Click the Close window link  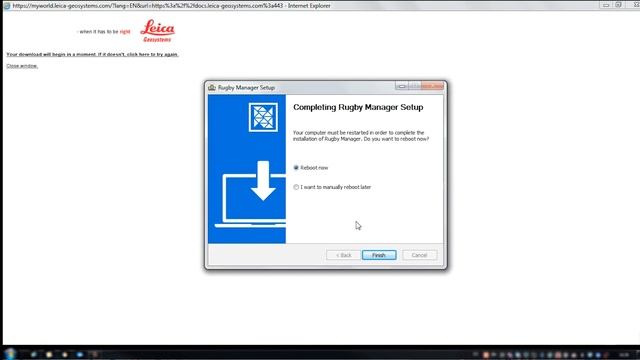pos(22,66)
